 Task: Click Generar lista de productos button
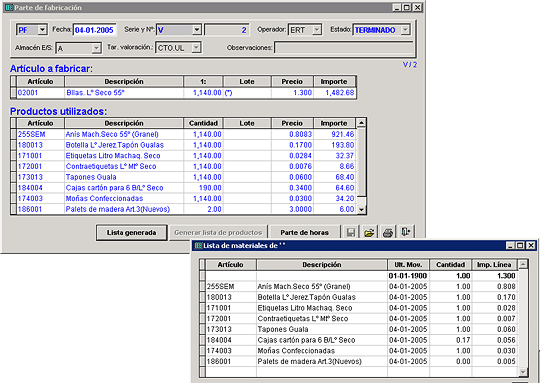coord(218,232)
